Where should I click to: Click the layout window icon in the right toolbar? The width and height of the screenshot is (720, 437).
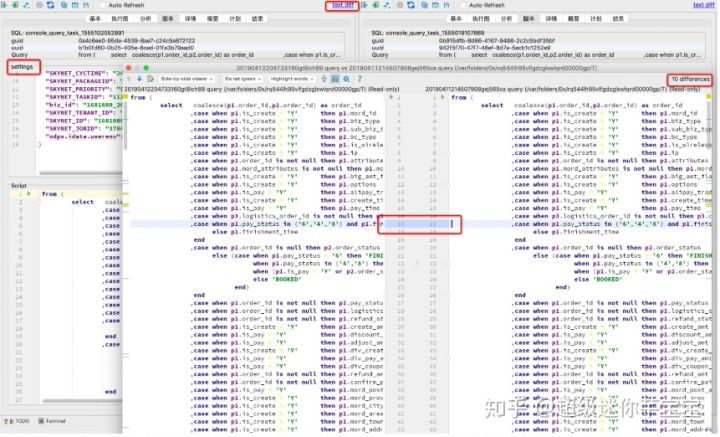pos(435,5)
